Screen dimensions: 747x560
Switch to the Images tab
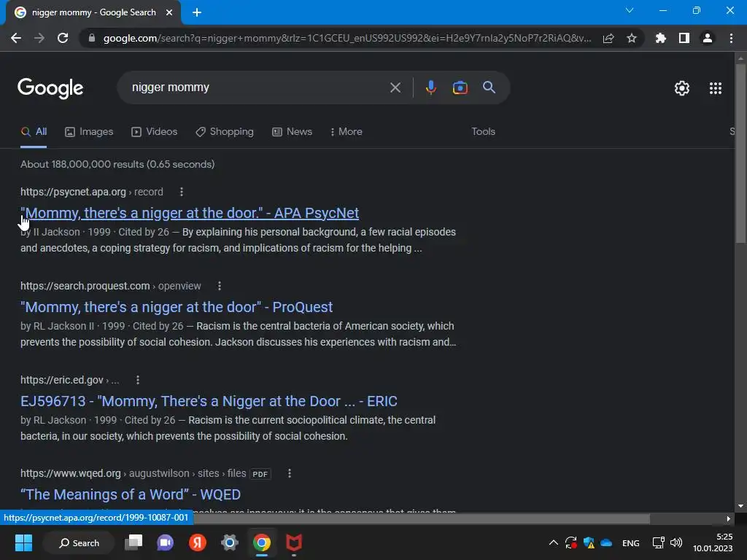pos(89,132)
